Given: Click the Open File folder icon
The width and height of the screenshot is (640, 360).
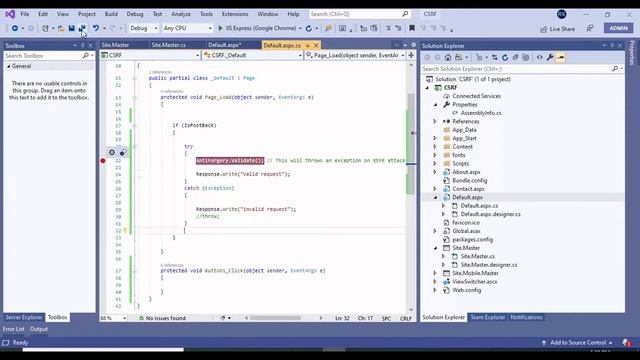Looking at the screenshot, I should (x=61, y=28).
